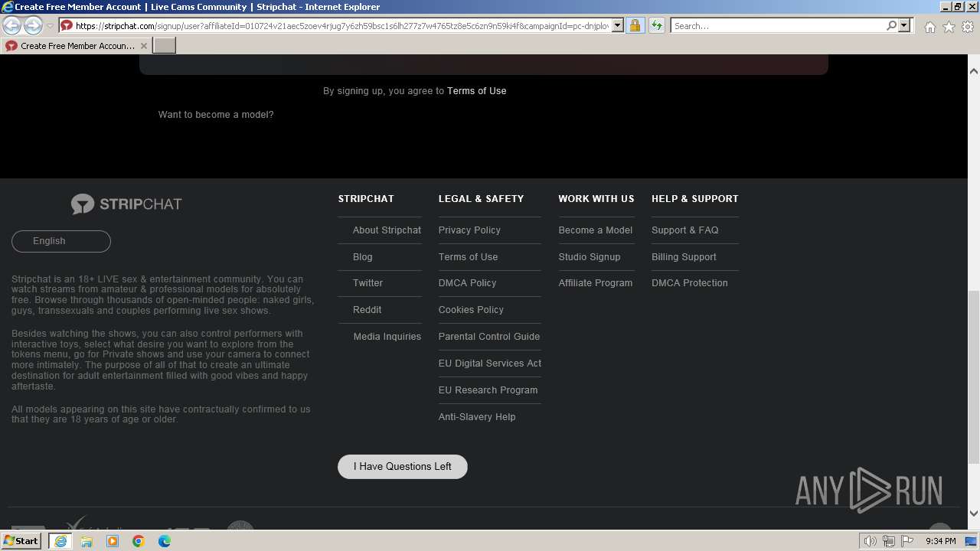
Task: Open a new blank tab
Action: click(165, 46)
